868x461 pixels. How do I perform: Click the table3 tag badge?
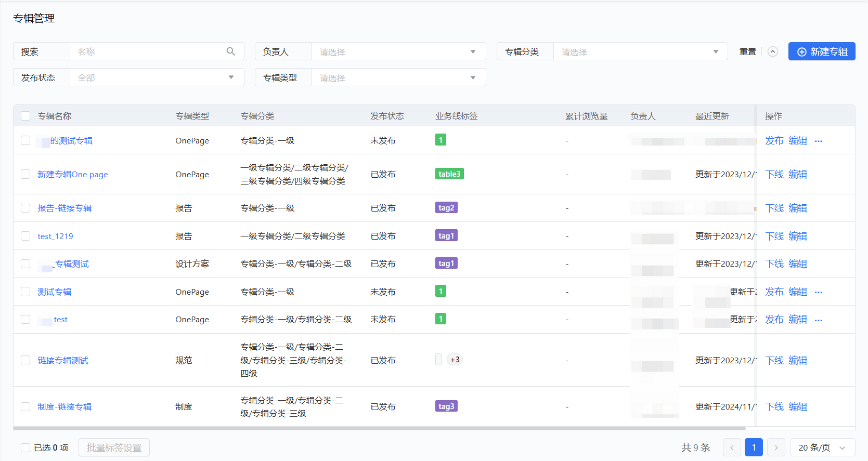449,174
